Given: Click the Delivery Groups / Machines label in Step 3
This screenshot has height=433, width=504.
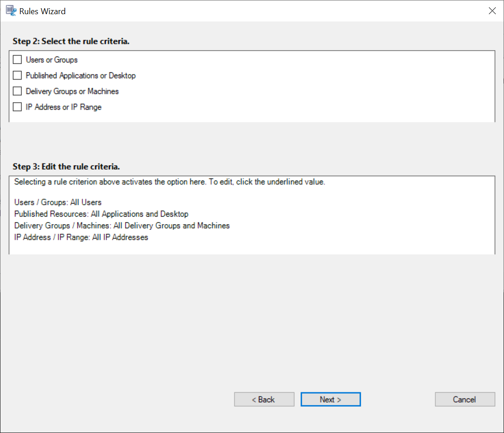Looking at the screenshot, I should click(x=63, y=226).
